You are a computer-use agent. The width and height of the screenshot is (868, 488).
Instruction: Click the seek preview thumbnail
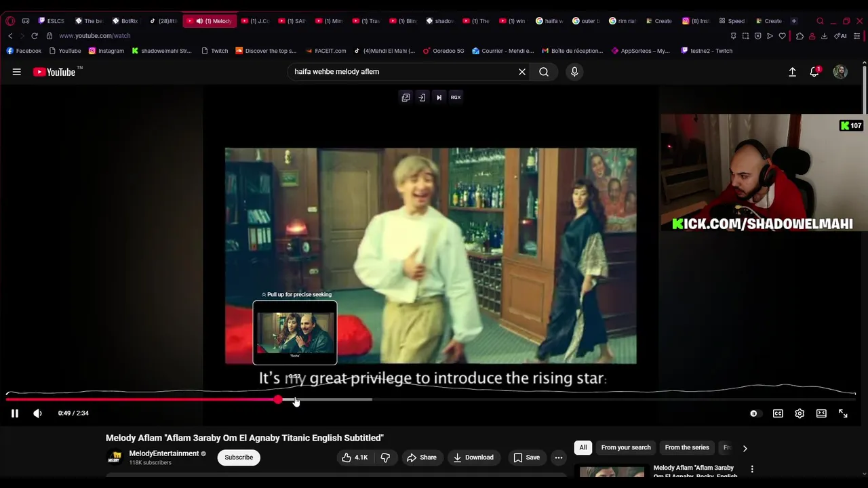(x=295, y=333)
